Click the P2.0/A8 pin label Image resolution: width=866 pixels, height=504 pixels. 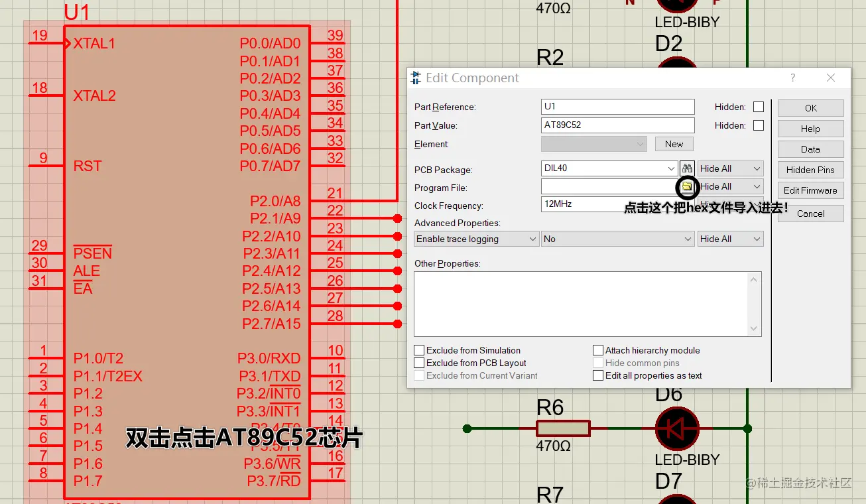[x=275, y=201]
